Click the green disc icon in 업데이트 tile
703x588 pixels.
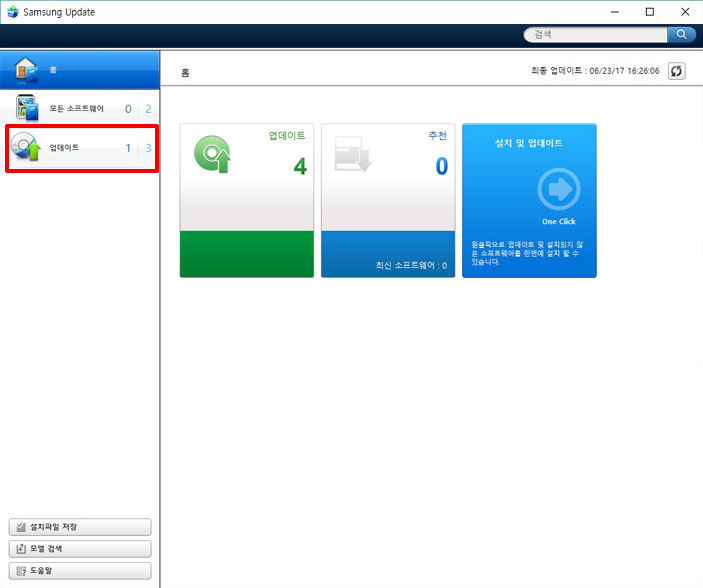[211, 154]
